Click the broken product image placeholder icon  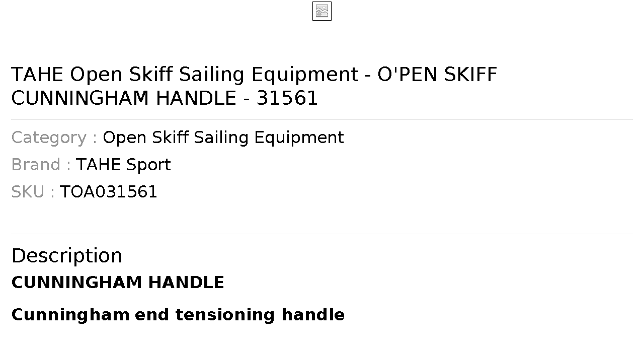pos(322,11)
